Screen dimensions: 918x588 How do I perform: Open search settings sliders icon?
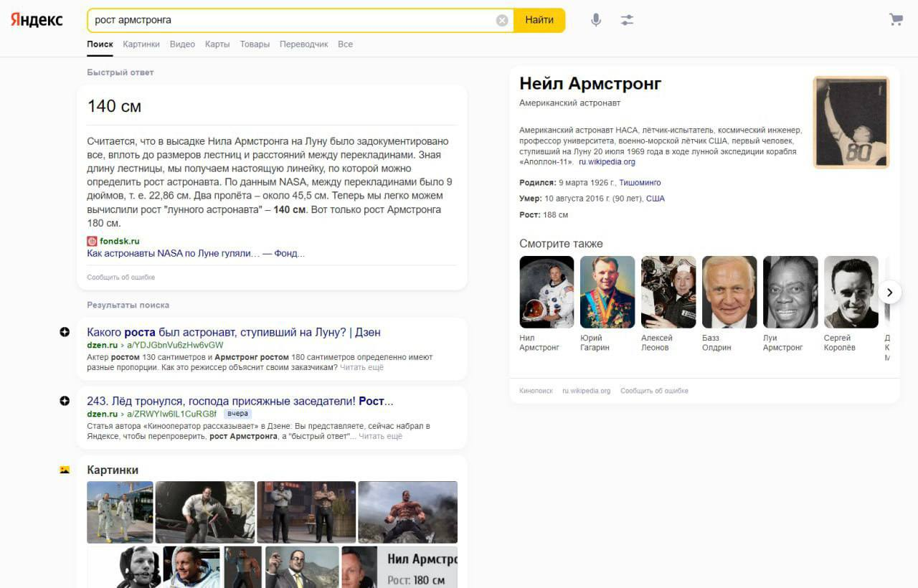(628, 20)
